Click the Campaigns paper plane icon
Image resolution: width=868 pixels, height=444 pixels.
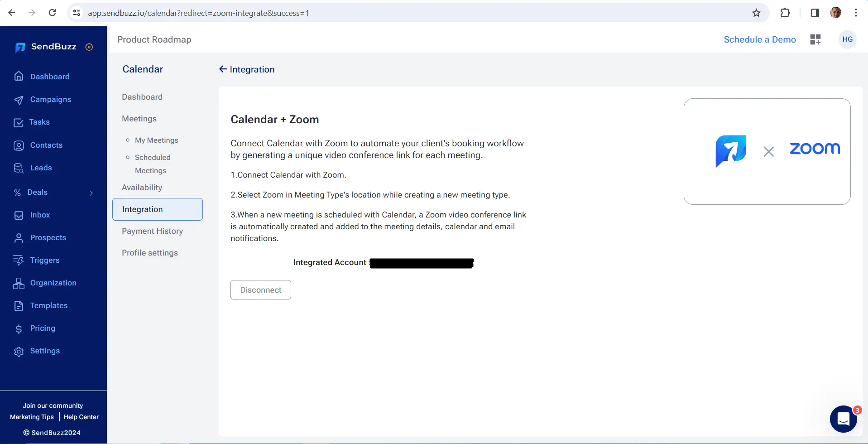pos(19,100)
